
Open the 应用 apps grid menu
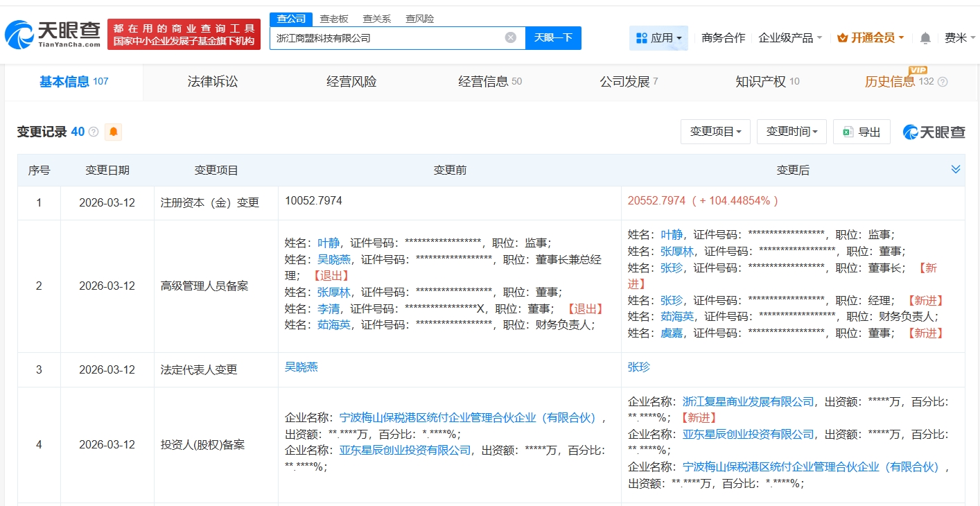[x=658, y=38]
